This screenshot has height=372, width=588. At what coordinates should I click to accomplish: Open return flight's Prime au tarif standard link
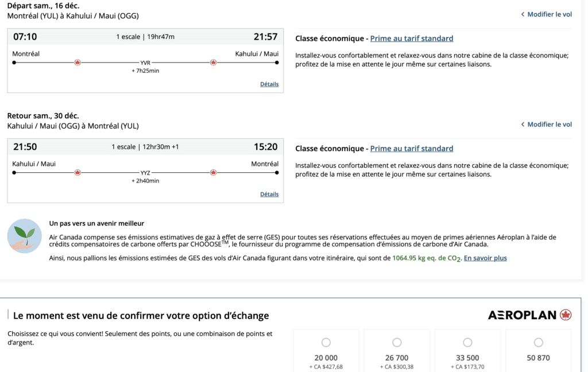pyautogui.click(x=411, y=149)
